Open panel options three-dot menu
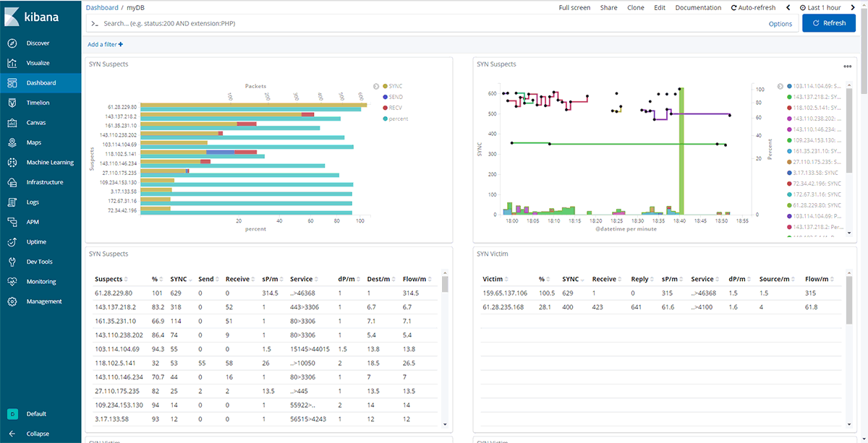Image resolution: width=868 pixels, height=443 pixels. [847, 66]
